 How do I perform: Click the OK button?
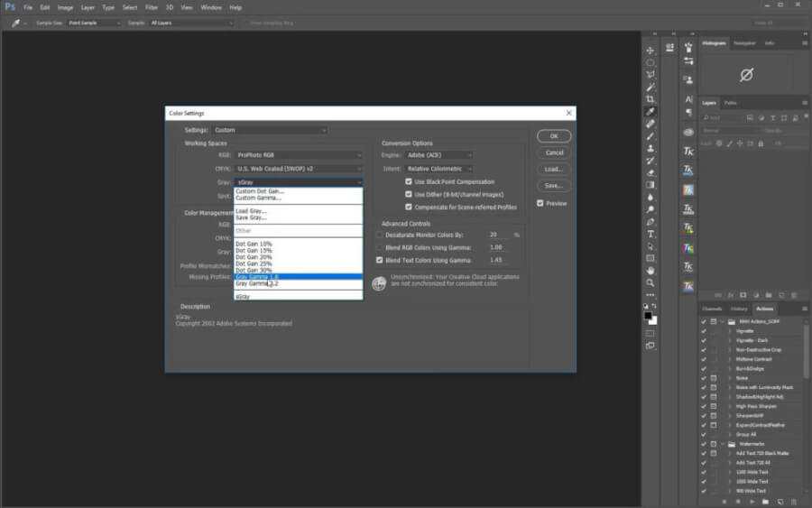point(554,136)
